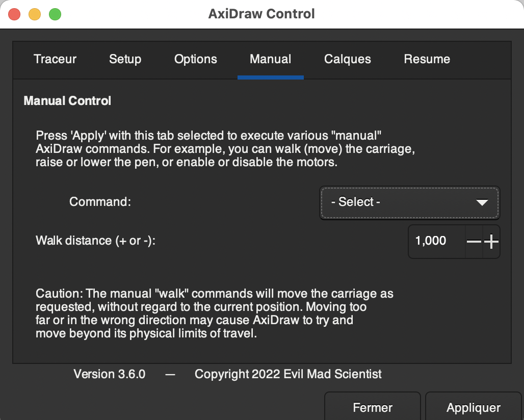Open the '- Select -' command menu
This screenshot has height=420, width=524.
click(409, 202)
